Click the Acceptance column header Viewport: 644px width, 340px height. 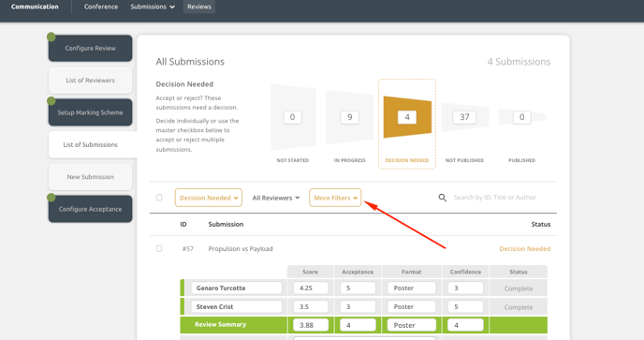click(358, 272)
